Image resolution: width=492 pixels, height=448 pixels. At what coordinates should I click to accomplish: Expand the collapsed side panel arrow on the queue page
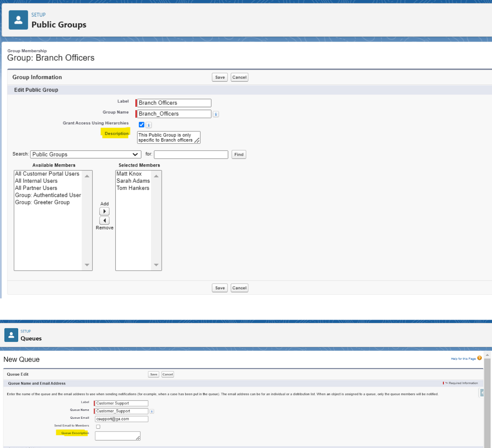pos(482,393)
